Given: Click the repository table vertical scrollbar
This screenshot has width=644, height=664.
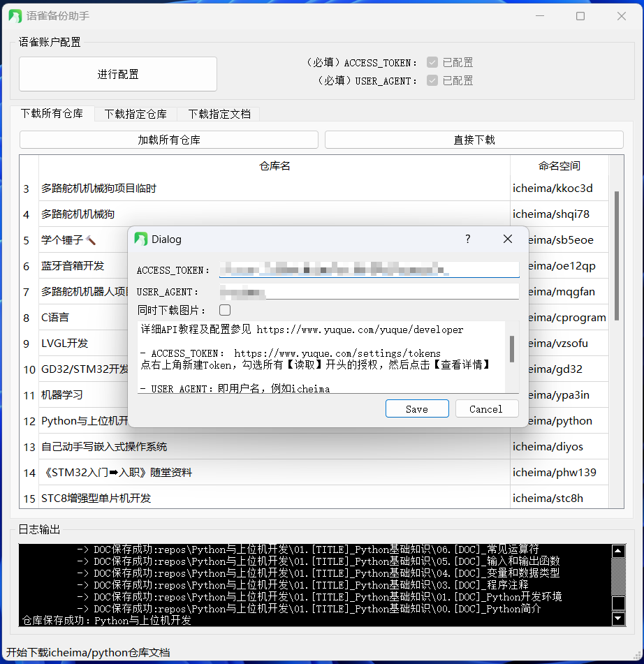Looking at the screenshot, I should coord(617,256).
